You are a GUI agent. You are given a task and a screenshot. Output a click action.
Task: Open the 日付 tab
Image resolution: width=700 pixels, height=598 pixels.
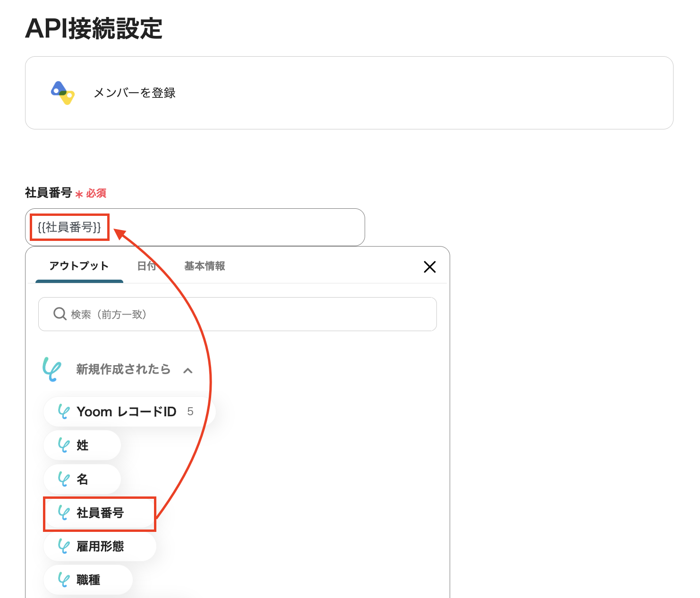point(146,266)
